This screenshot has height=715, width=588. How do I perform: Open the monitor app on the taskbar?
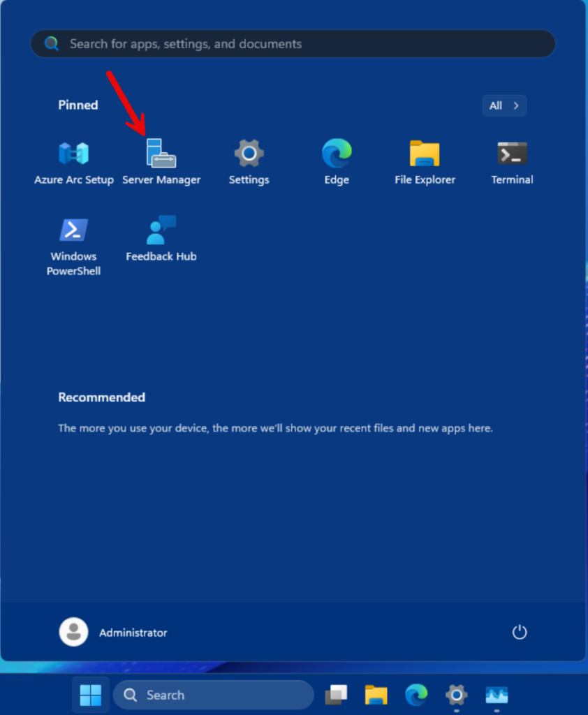(497, 695)
